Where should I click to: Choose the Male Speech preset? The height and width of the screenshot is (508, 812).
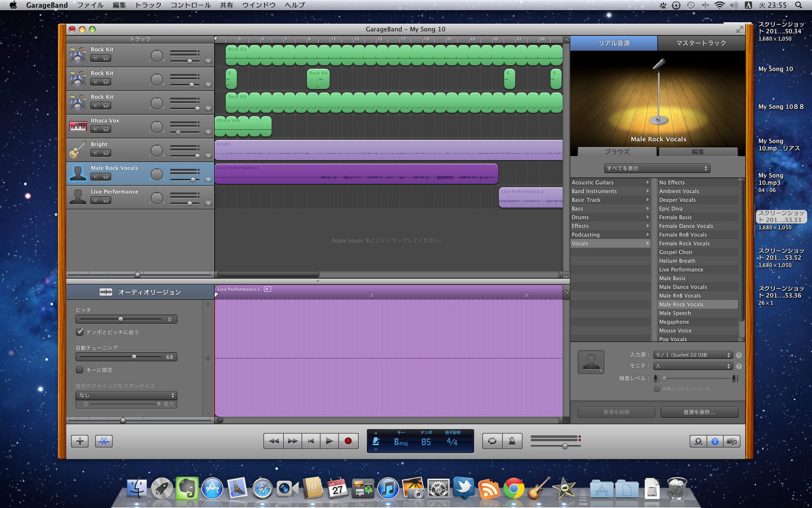698,313
